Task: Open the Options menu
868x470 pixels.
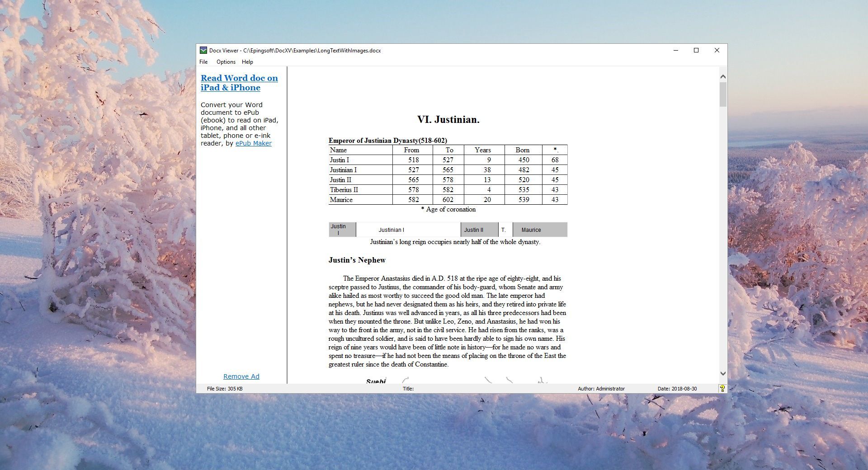Action: coord(226,62)
